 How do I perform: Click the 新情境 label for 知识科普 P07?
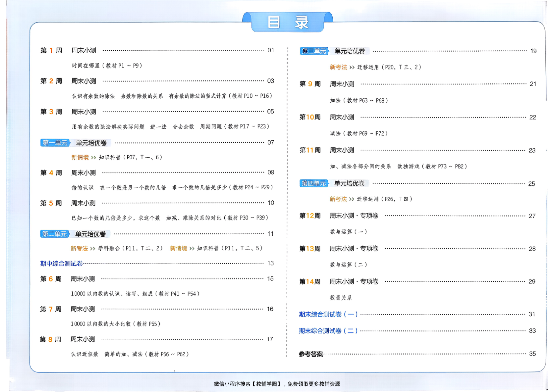click(x=80, y=157)
